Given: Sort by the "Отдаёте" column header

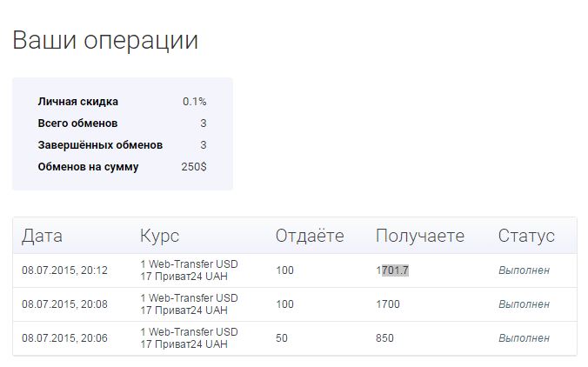Looking at the screenshot, I should (310, 236).
